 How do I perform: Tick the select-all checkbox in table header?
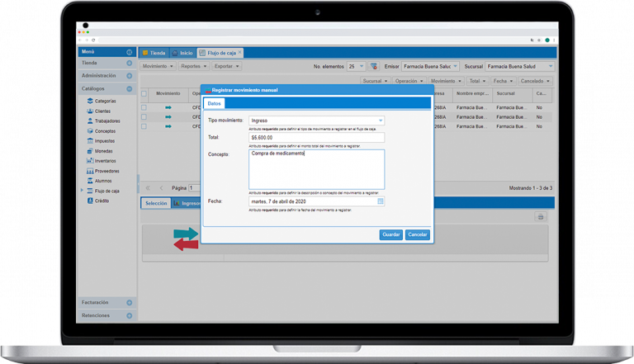144,94
